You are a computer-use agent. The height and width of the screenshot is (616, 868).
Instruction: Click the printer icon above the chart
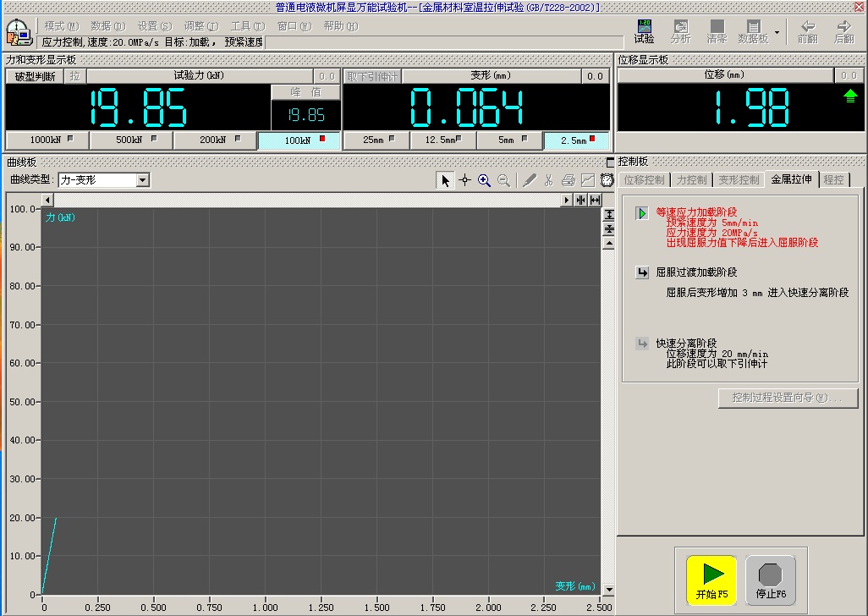coord(568,180)
